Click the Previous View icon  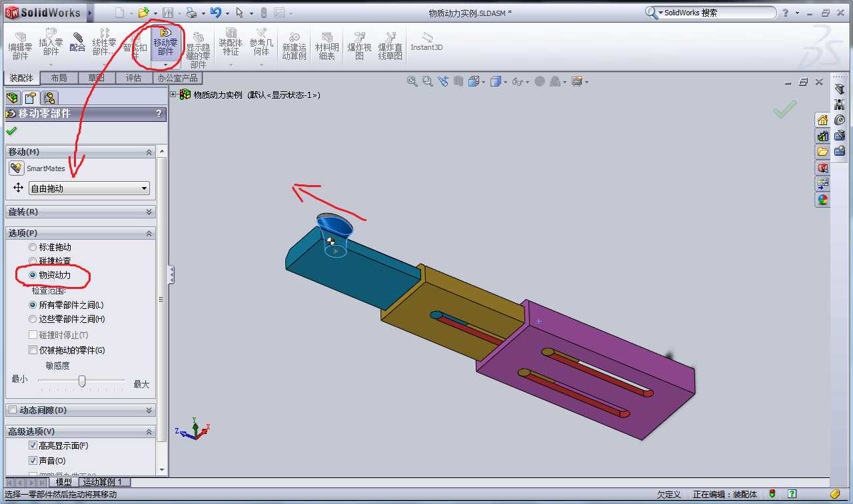[443, 81]
